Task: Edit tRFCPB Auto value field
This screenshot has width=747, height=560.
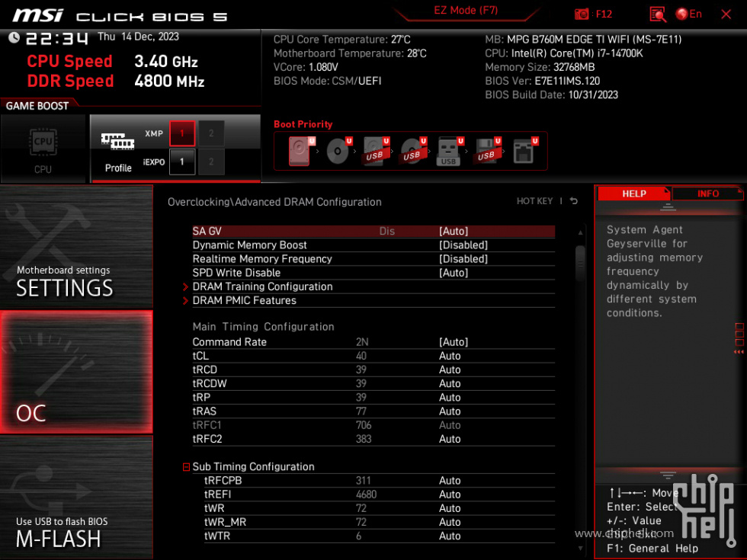Action: pos(450,481)
